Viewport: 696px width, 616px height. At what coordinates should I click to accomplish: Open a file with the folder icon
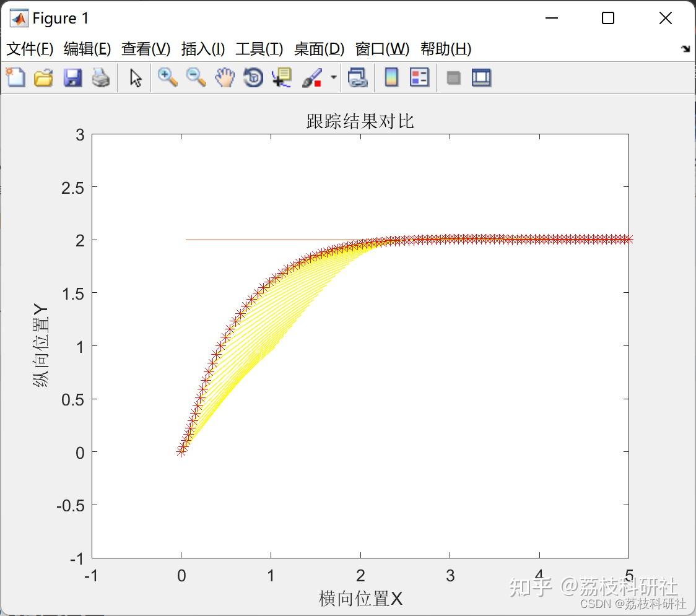pyautogui.click(x=43, y=77)
